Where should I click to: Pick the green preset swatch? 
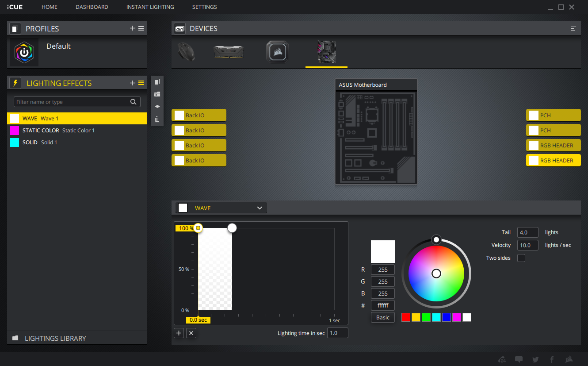(426, 317)
